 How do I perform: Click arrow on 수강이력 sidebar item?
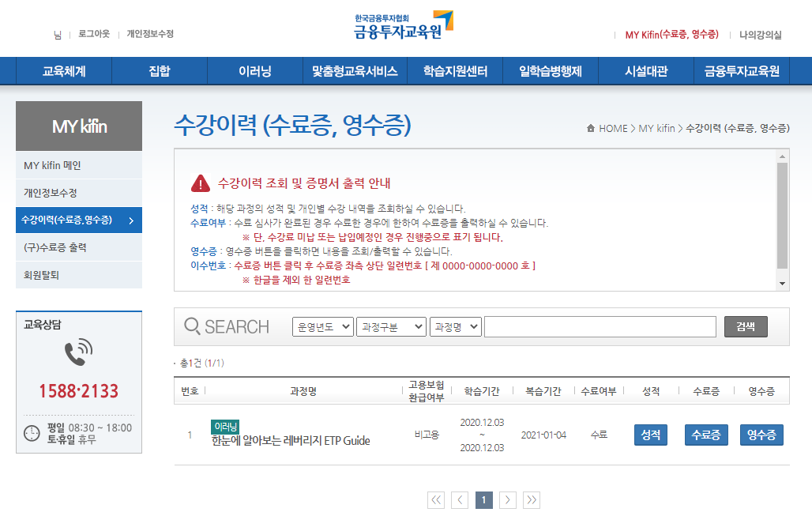131,220
